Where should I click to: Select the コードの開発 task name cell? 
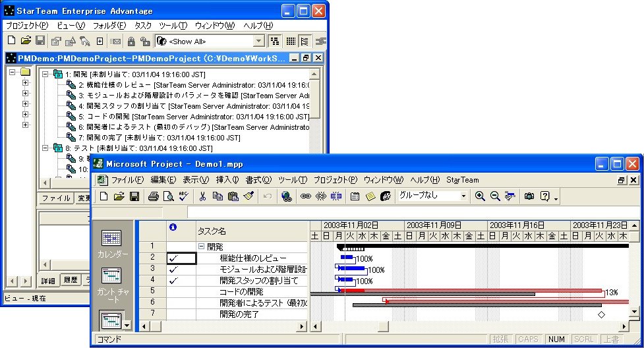click(252, 292)
